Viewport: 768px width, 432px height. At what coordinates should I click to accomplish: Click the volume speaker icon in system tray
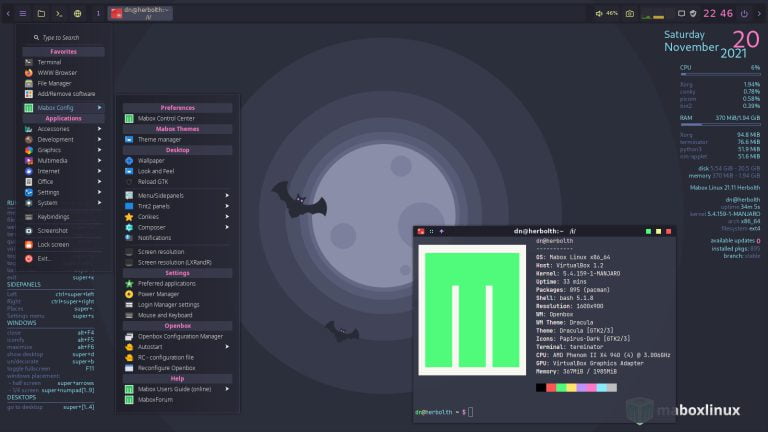click(599, 13)
